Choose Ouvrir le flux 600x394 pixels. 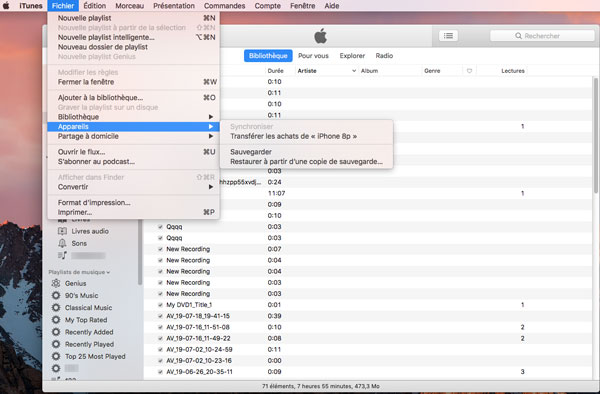click(133, 152)
